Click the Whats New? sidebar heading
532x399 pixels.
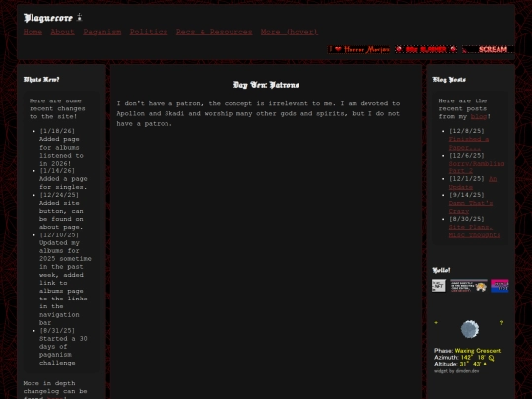tap(41, 80)
